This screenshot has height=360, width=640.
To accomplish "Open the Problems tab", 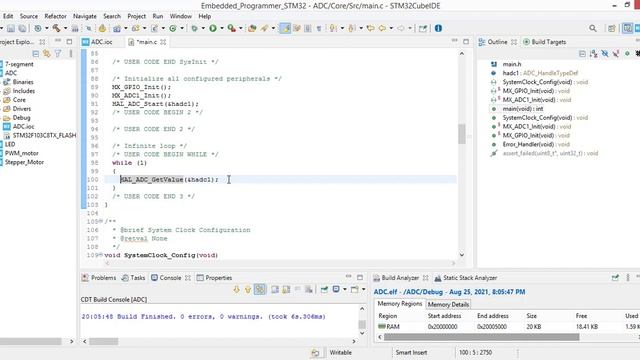I will pyautogui.click(x=99, y=278).
